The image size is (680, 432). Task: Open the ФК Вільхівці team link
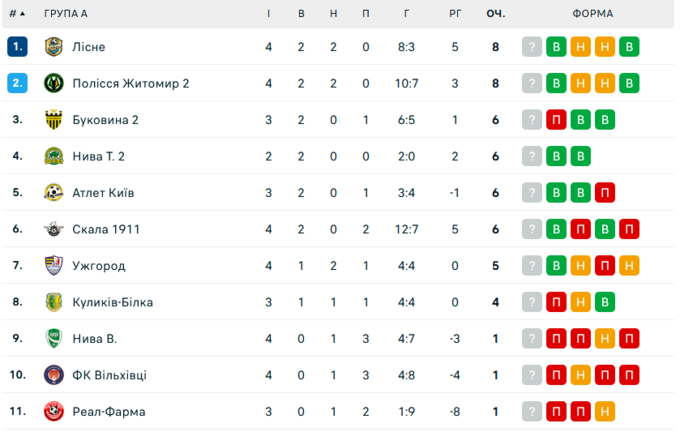click(x=109, y=375)
